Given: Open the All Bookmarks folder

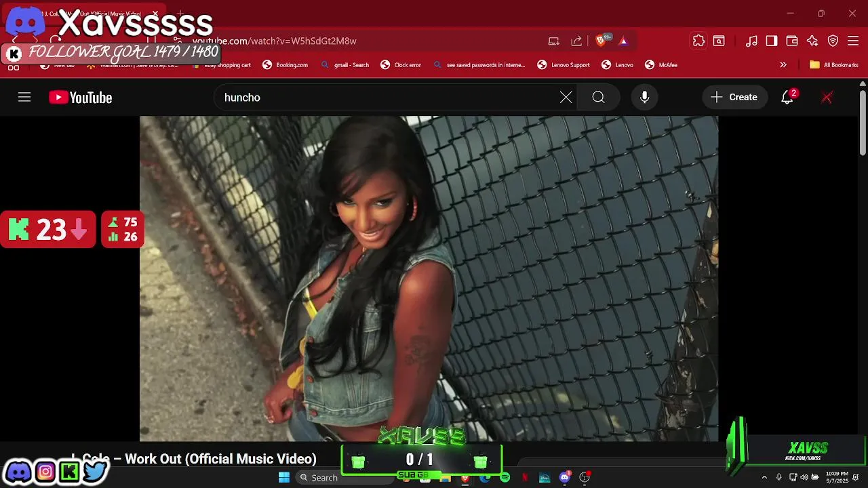Looking at the screenshot, I should tap(834, 65).
